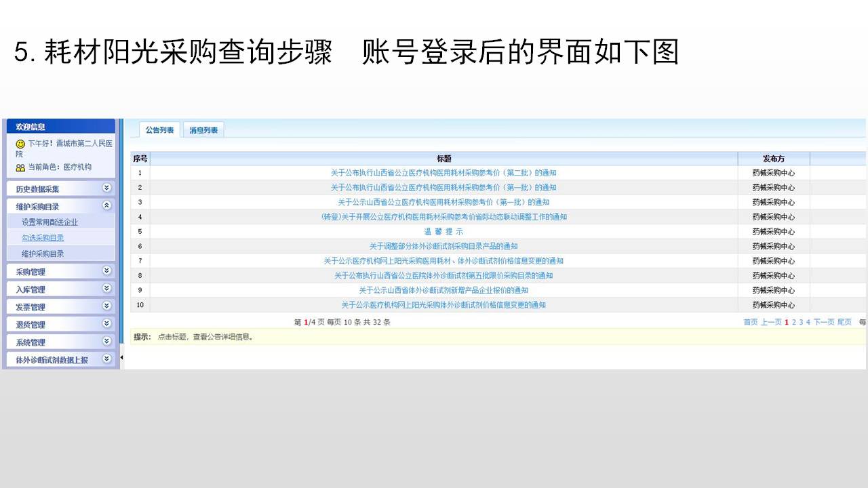Click the smiley face greeting icon
The image size is (868, 488).
[x=20, y=144]
